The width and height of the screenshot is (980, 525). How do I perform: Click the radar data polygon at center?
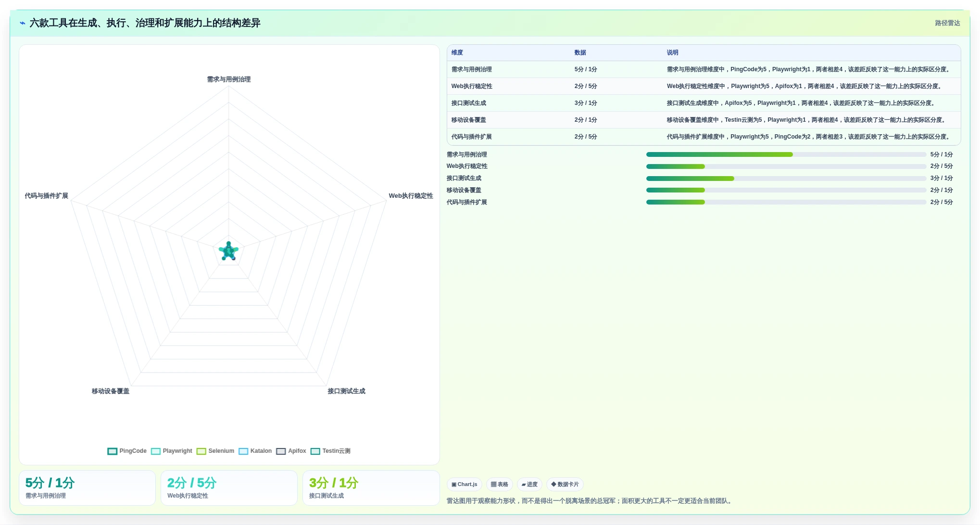click(x=229, y=251)
